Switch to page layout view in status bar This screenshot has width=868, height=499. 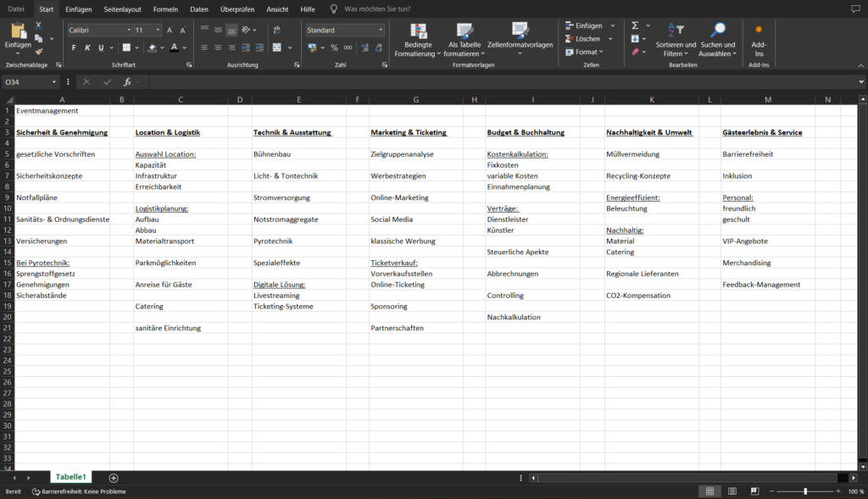pos(731,491)
